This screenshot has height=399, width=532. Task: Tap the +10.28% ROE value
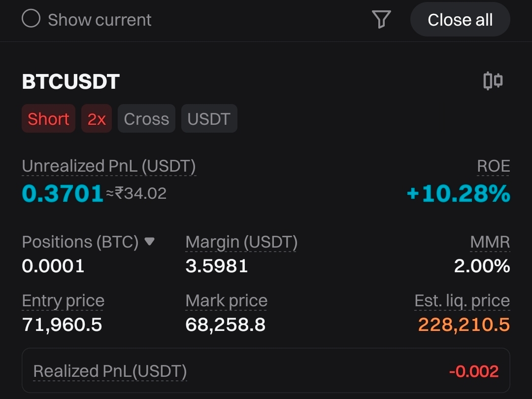pyautogui.click(x=458, y=194)
